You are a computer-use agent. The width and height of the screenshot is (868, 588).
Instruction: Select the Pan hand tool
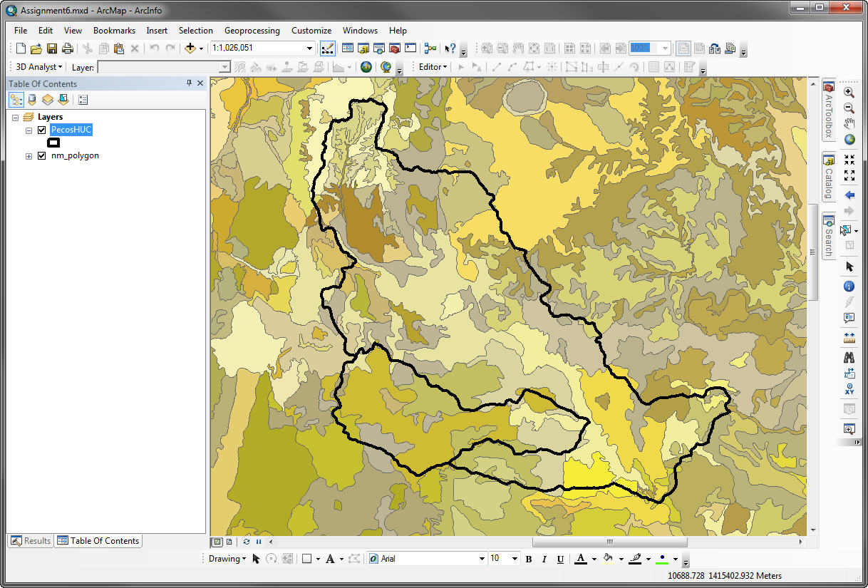(x=849, y=124)
